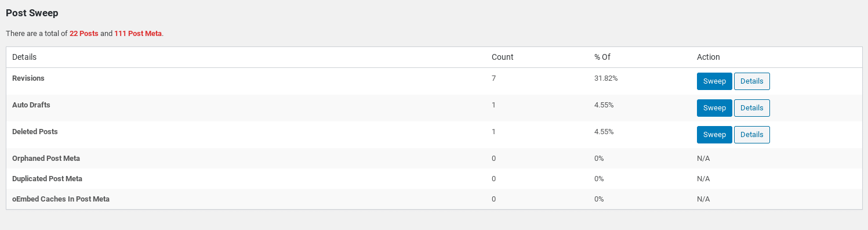Click the Post Sweep heading
Image resolution: width=868 pixels, height=230 pixels.
tap(32, 12)
